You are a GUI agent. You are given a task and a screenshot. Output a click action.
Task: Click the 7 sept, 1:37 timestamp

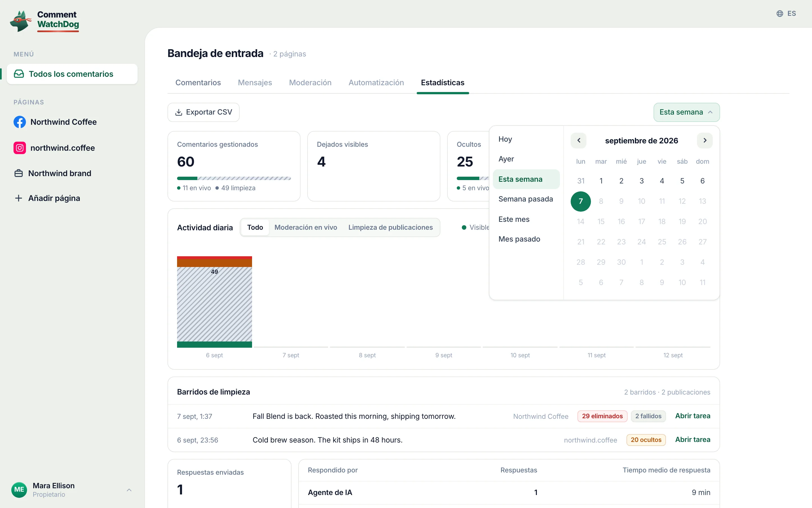click(x=195, y=417)
